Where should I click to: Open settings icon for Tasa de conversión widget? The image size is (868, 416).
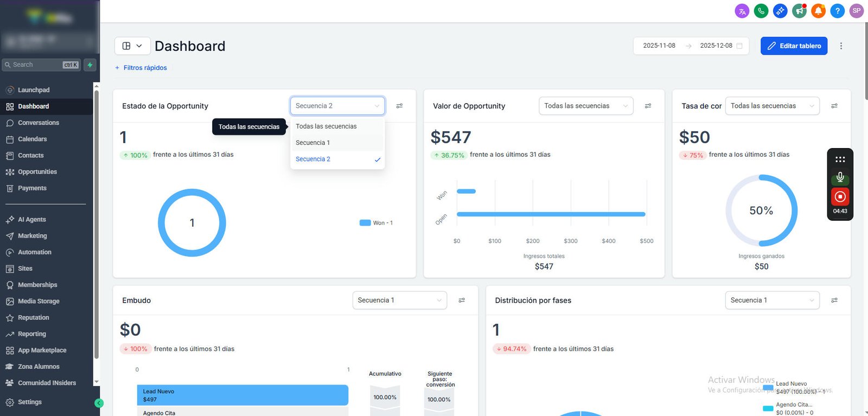834,106
